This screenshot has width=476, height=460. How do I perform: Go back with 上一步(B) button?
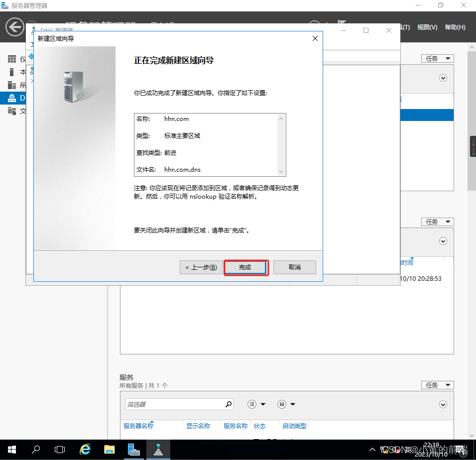point(201,267)
